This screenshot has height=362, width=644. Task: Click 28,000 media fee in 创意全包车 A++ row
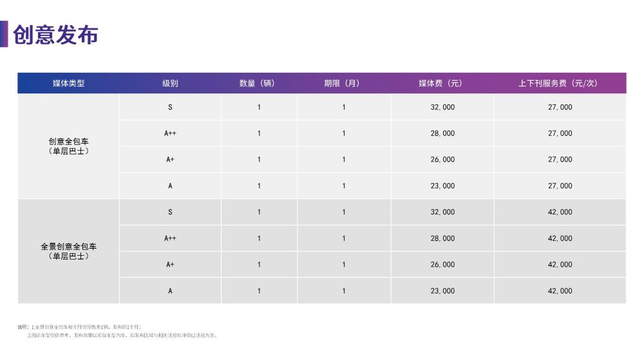[x=442, y=133]
